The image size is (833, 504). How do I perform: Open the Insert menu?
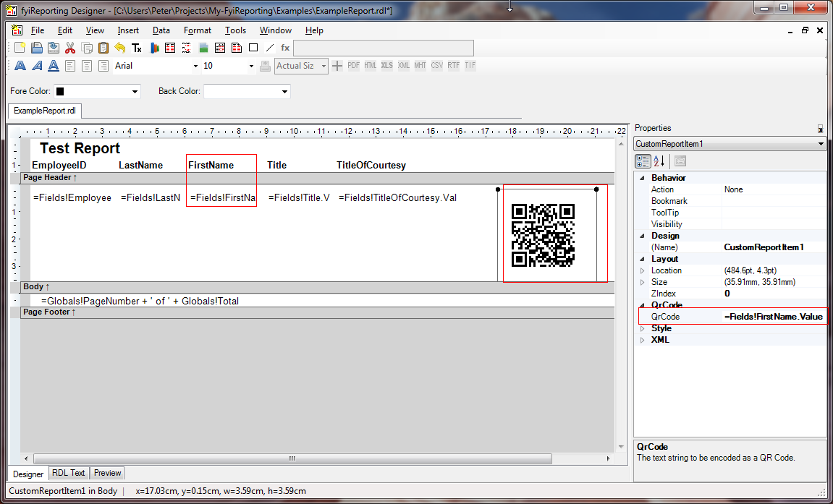click(x=128, y=30)
